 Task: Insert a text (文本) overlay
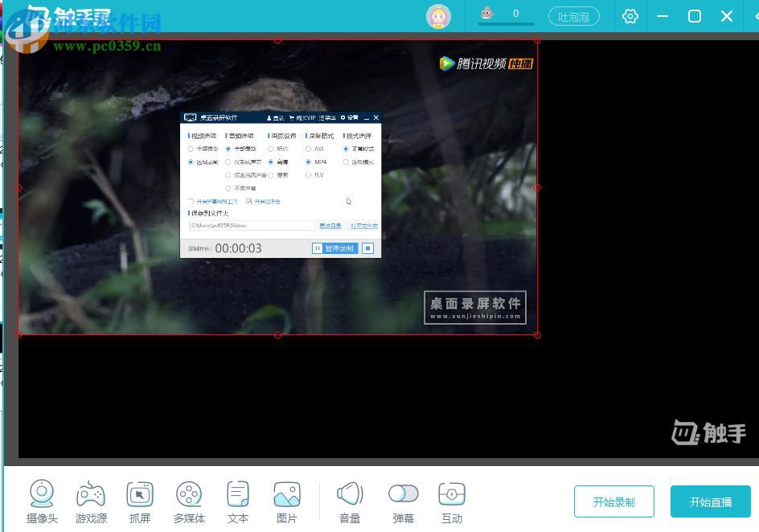tap(238, 501)
